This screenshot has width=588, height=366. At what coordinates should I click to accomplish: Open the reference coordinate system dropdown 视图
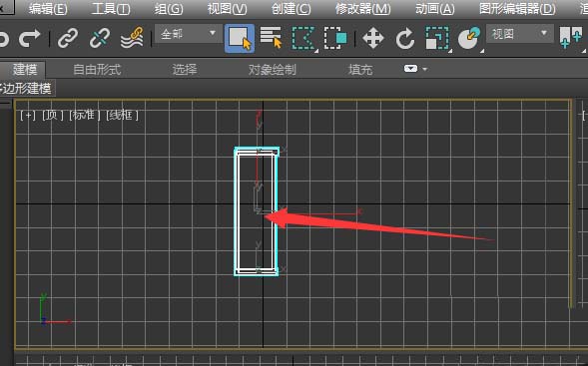[520, 34]
